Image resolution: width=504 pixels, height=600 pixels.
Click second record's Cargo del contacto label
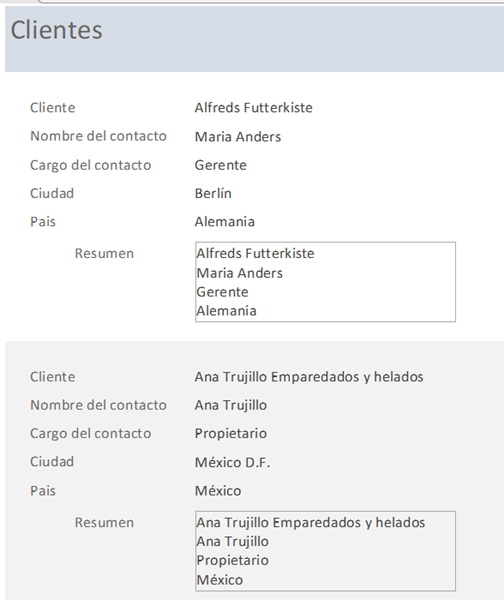click(x=91, y=434)
